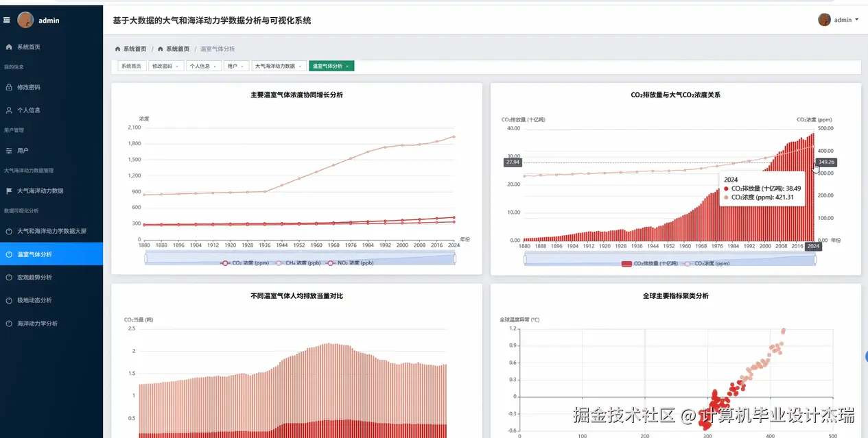Screen dimensions: 868x438
Task: Click the lock icon for 修改密码
Action: [x=9, y=87]
